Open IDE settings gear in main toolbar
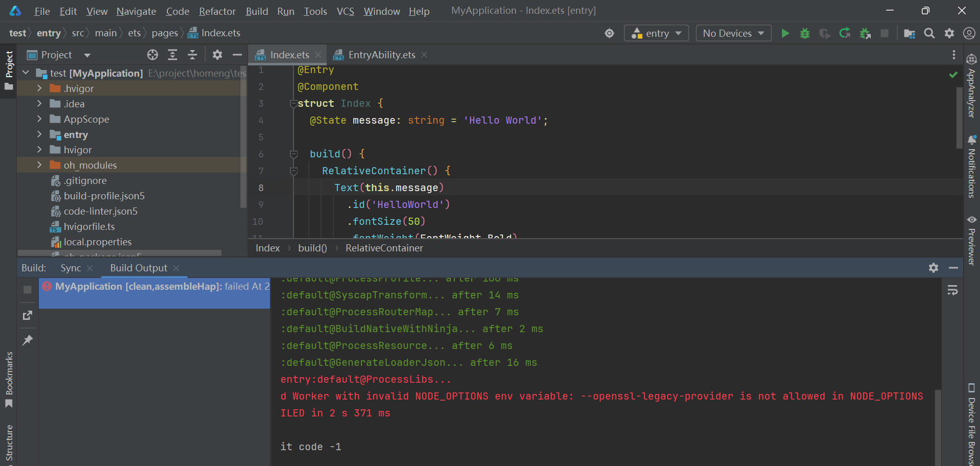Screen dimensions: 980x466 point(949,33)
